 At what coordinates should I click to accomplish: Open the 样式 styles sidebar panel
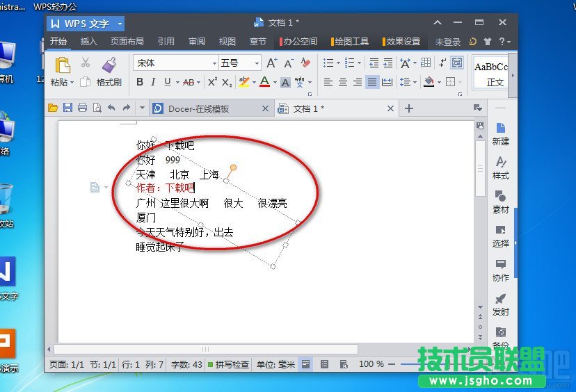click(500, 168)
